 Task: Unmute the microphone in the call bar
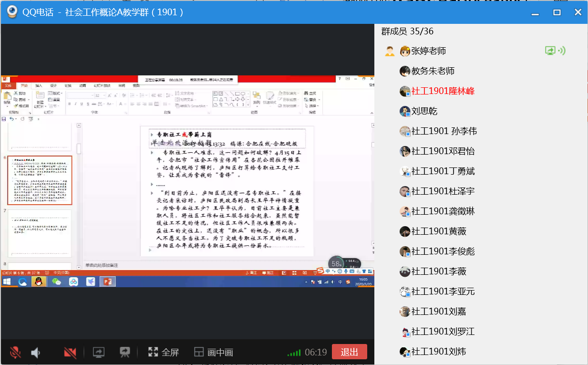15,353
